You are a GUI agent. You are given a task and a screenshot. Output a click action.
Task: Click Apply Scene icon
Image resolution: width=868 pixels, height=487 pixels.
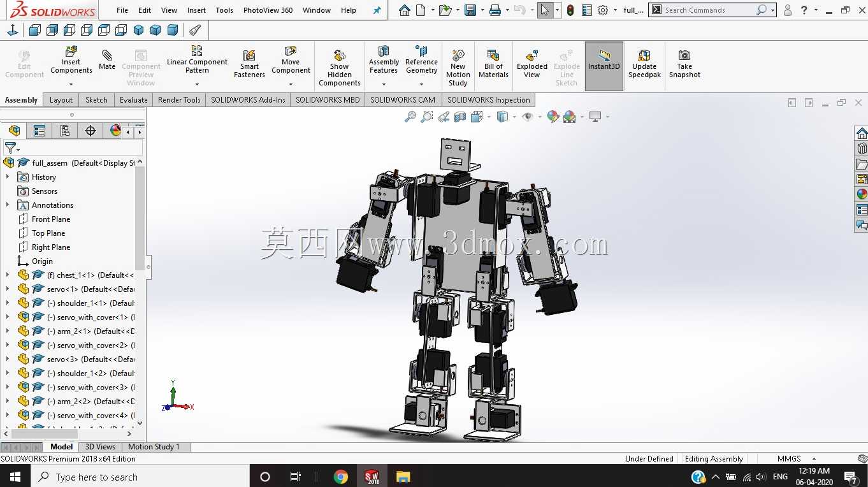(x=569, y=117)
